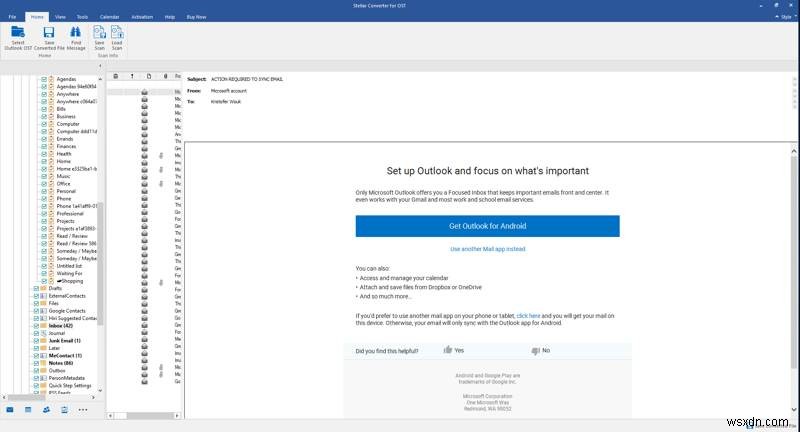Select the ExternalContacts folder
Viewport: 800px width, 432px height.
tap(67, 296)
